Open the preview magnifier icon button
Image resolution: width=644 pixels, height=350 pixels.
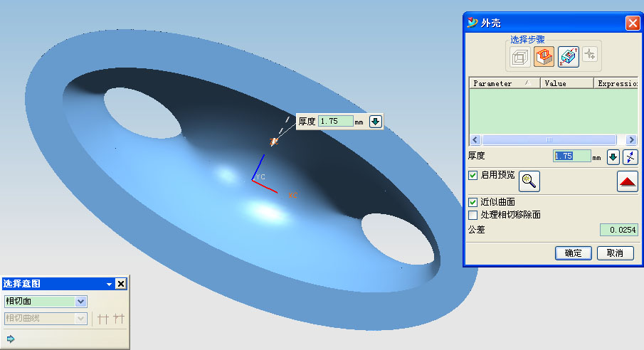(529, 181)
